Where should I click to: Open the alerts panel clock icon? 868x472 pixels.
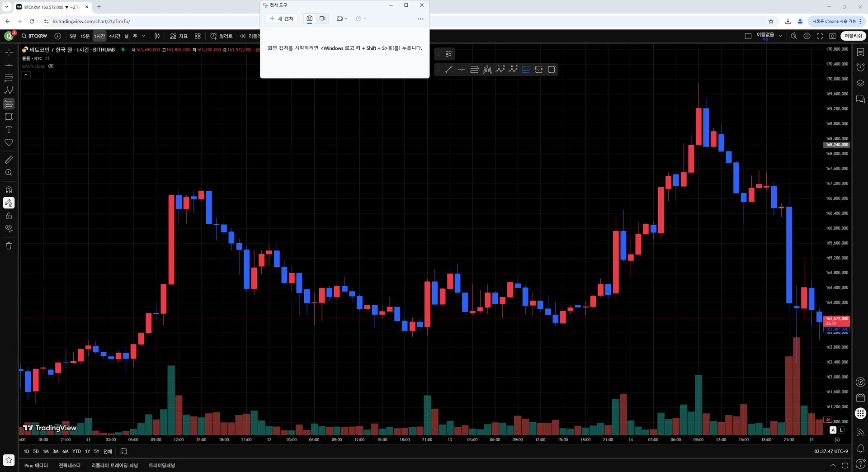tap(861, 67)
